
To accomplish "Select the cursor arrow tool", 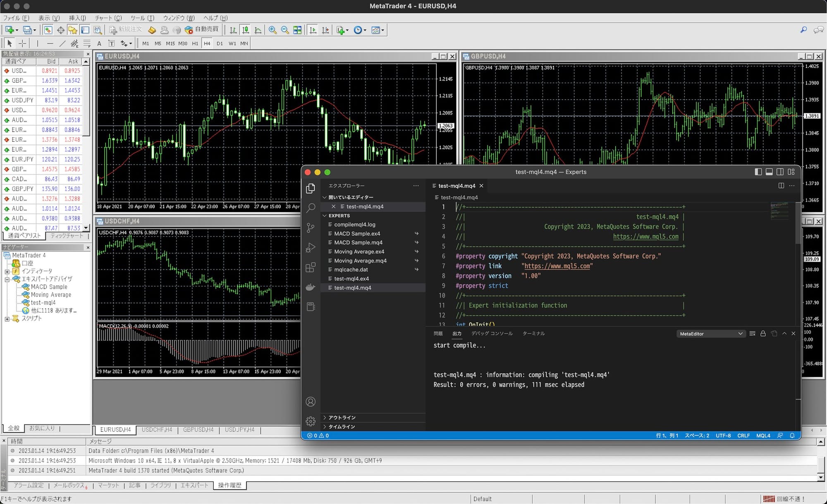I will [10, 43].
